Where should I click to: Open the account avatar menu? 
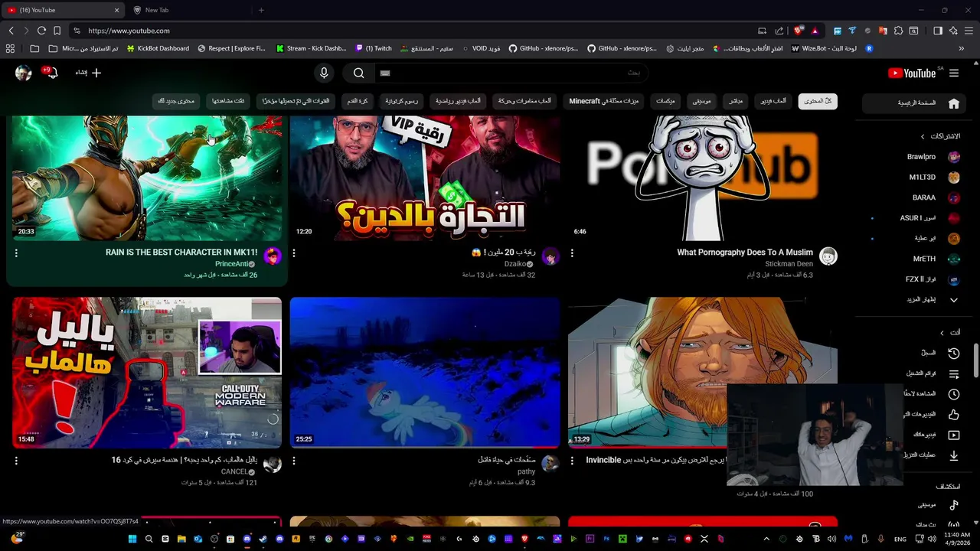tap(23, 73)
